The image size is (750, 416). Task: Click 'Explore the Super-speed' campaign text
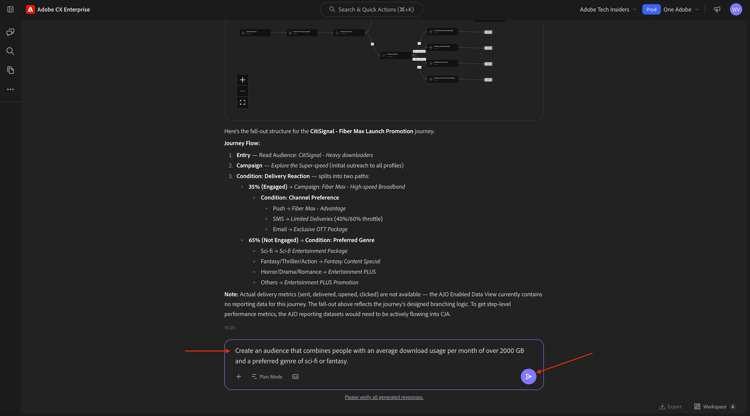(x=299, y=165)
